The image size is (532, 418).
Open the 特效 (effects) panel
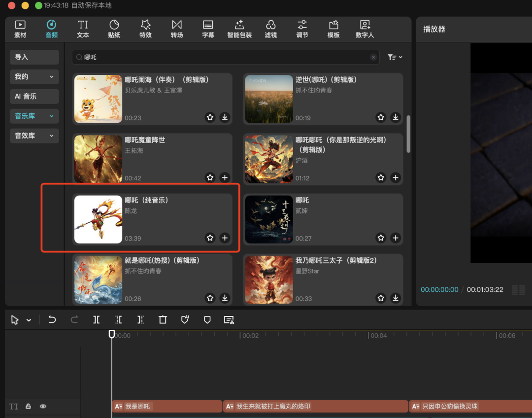[x=145, y=29]
